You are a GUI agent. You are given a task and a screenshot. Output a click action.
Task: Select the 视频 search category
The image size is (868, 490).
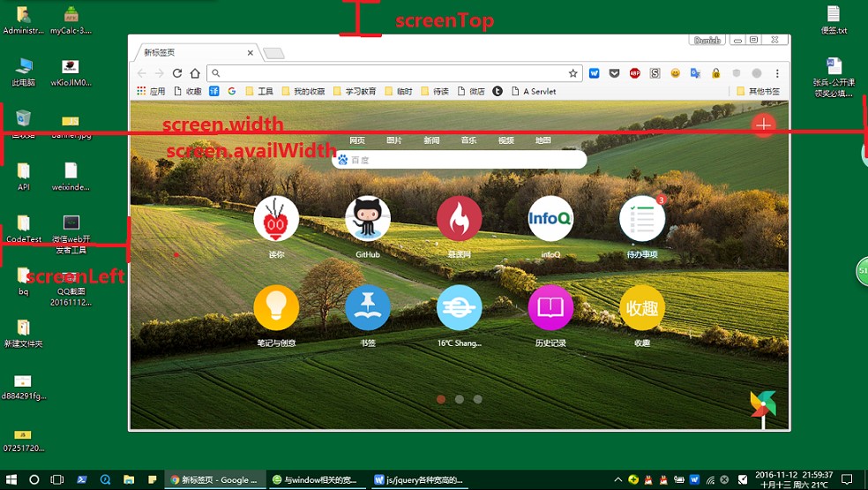(506, 140)
